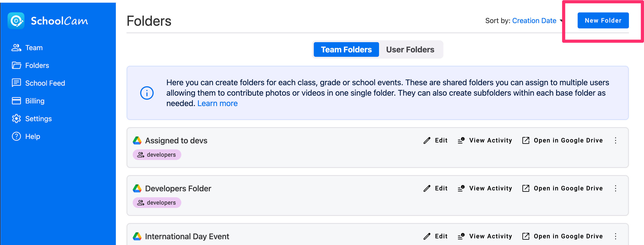Select the Assigned to devs folder name
Image resolution: width=644 pixels, height=245 pixels.
click(x=176, y=140)
